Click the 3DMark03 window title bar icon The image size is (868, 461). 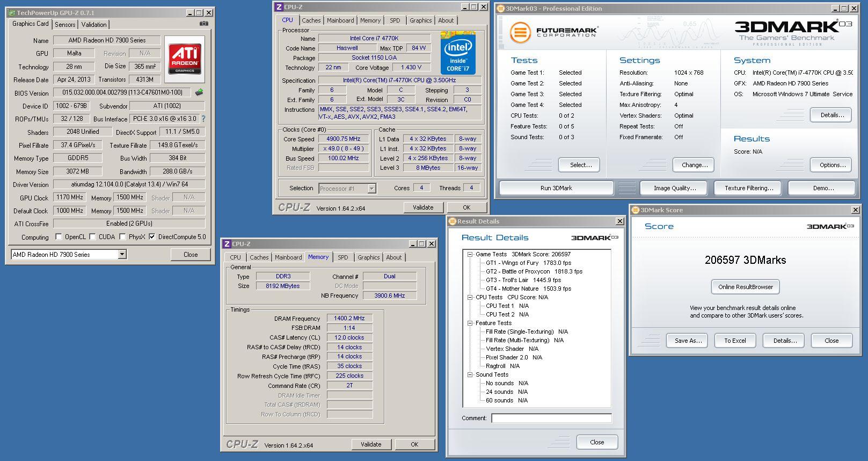(500, 9)
